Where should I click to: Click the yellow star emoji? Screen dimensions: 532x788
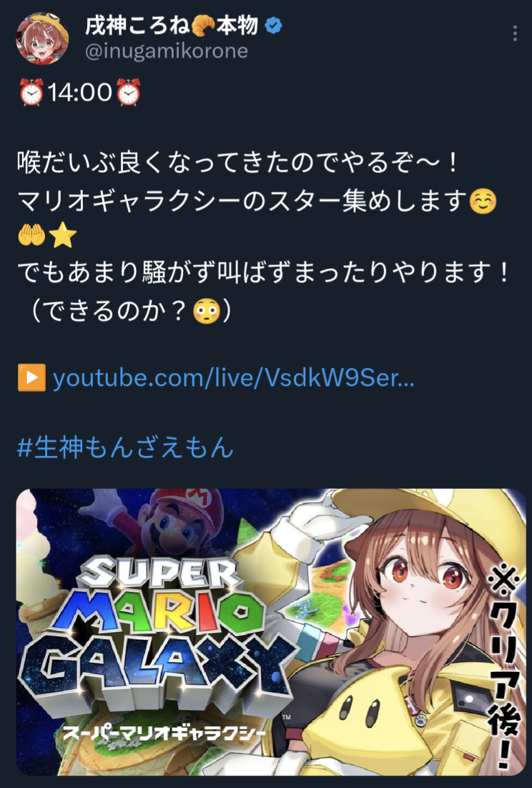click(62, 236)
